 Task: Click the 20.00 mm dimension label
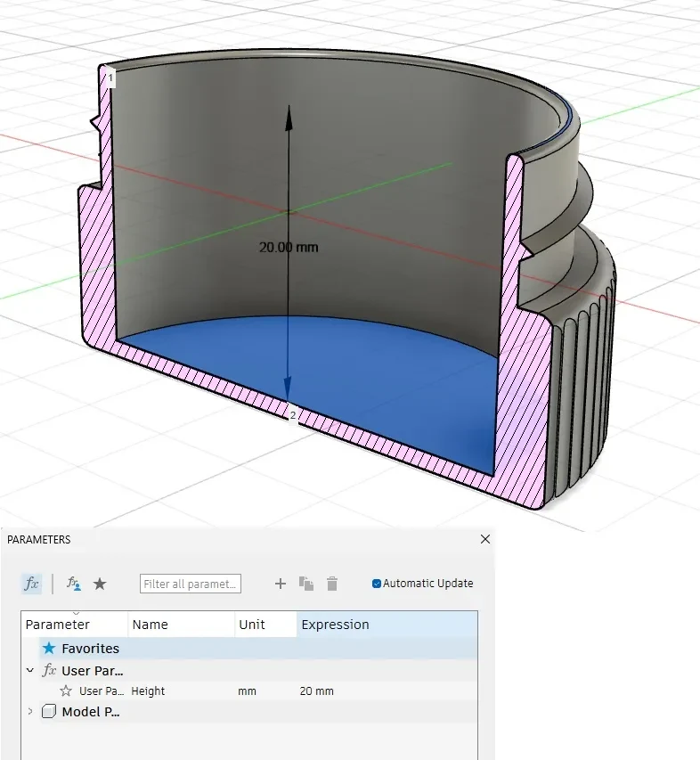[289, 247]
